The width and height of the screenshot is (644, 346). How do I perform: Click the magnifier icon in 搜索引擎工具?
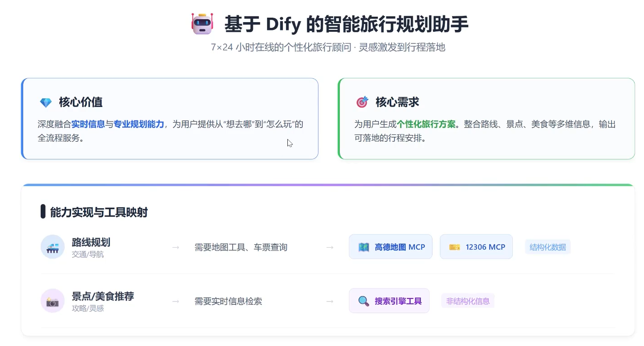coord(363,301)
